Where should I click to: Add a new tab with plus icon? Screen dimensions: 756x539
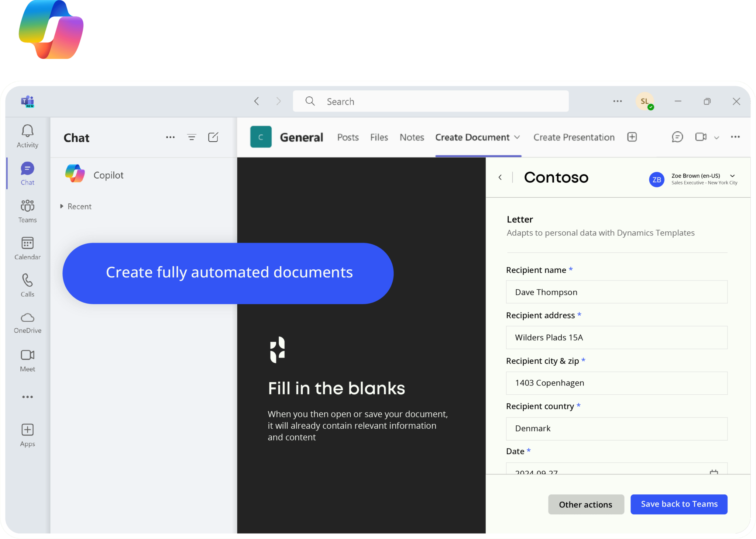click(632, 137)
